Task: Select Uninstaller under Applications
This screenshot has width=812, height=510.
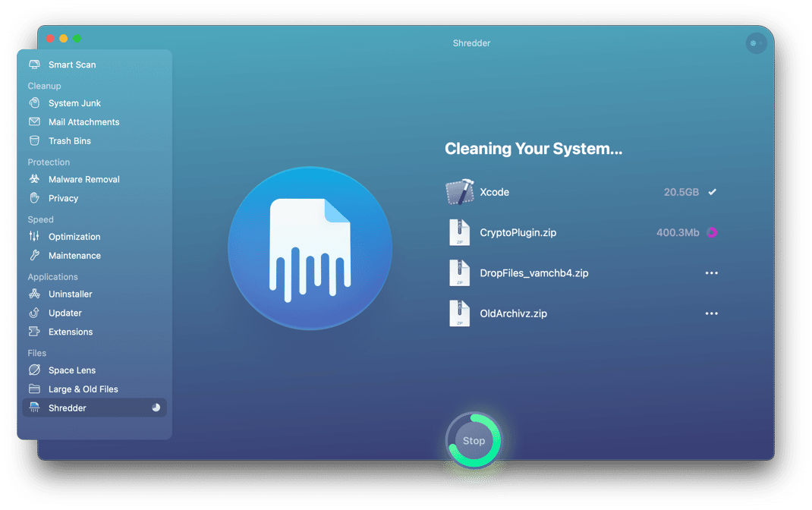Action: (95, 294)
